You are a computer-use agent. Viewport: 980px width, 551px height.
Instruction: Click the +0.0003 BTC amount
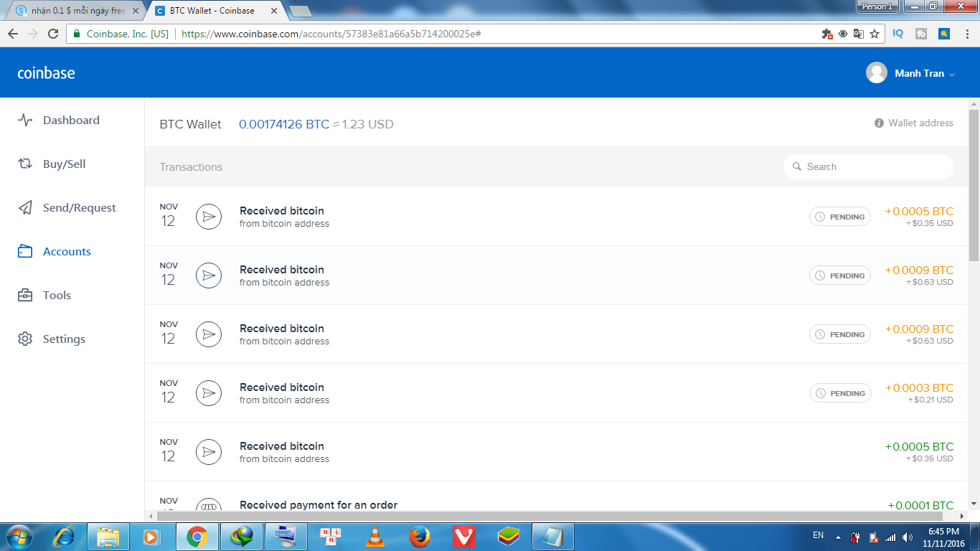[919, 388]
